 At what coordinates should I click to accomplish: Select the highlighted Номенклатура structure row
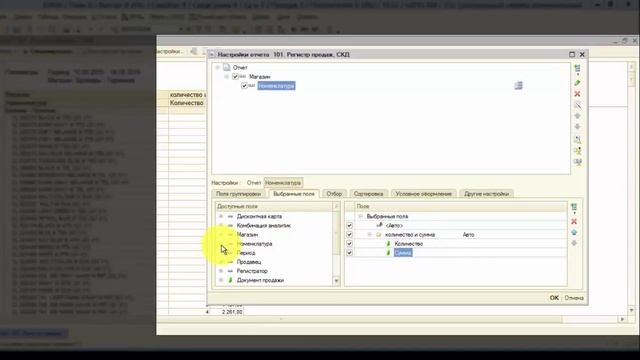(x=276, y=86)
